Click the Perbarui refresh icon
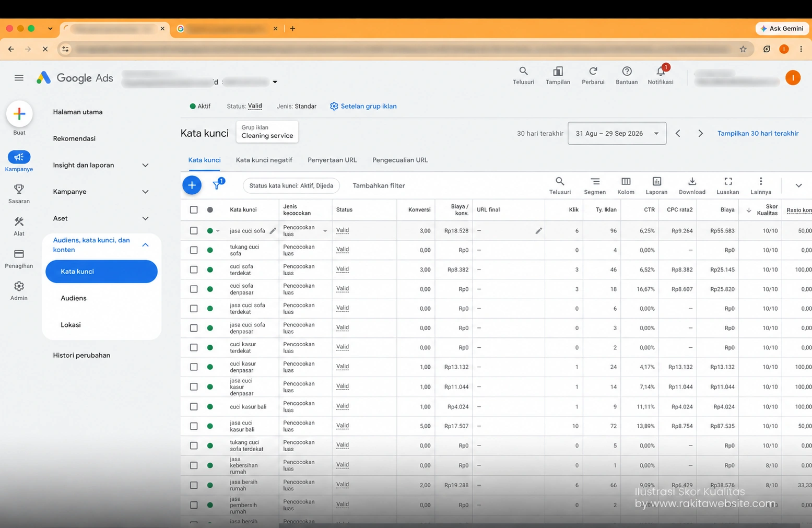 [593, 71]
